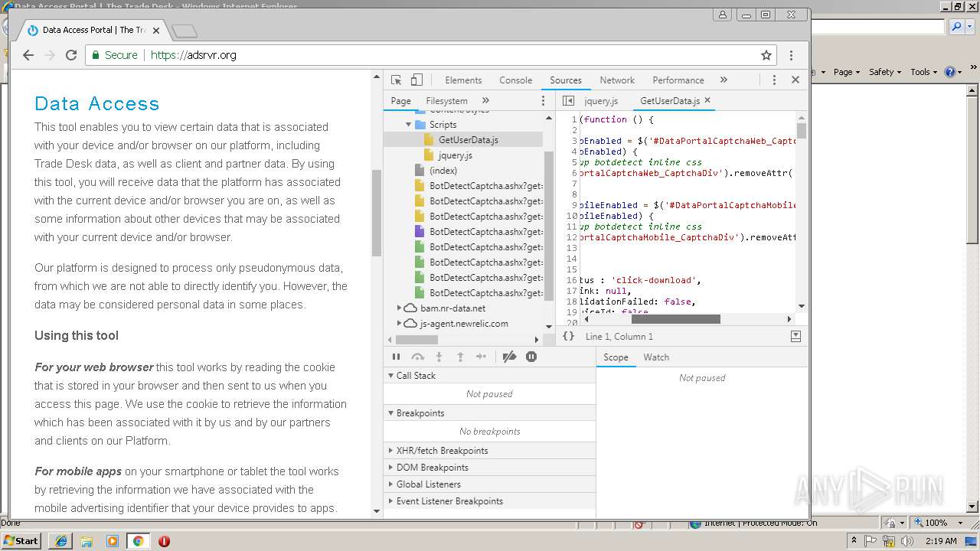Deactivate breakpoints toggle

(509, 357)
